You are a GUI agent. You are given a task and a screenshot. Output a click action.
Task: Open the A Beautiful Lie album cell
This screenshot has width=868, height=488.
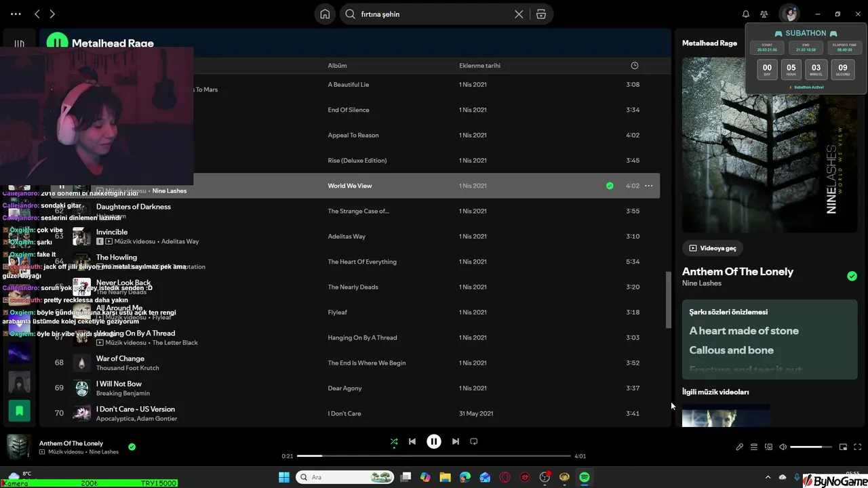[x=349, y=85]
